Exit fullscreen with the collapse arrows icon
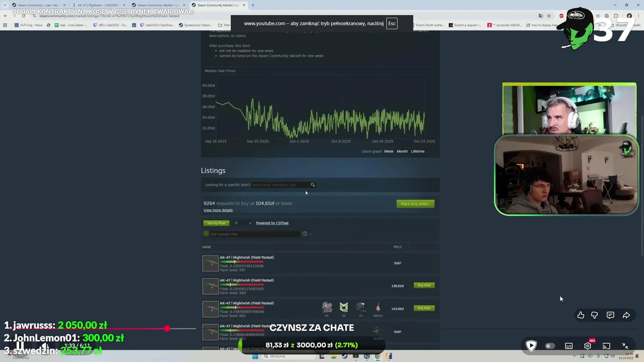 pyautogui.click(x=625, y=346)
